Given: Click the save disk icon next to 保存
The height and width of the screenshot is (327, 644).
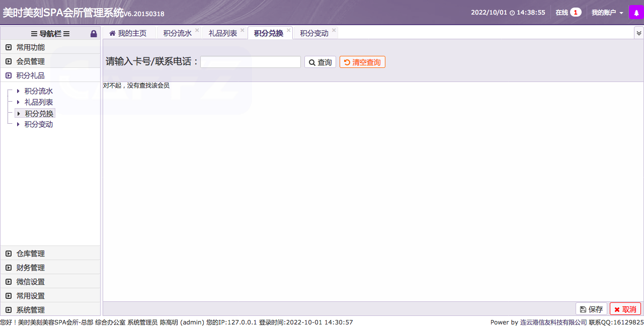Looking at the screenshot, I should click(583, 308).
